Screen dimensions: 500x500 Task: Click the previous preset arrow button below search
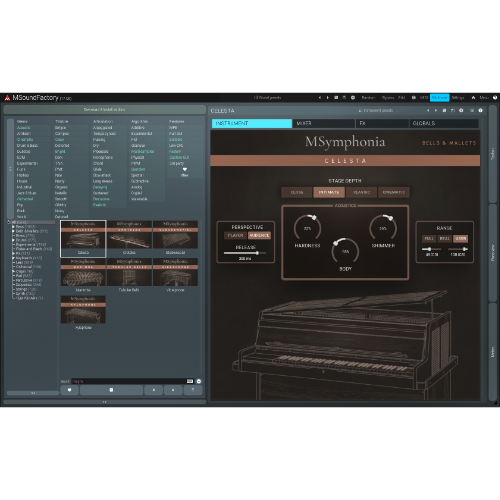154,390
